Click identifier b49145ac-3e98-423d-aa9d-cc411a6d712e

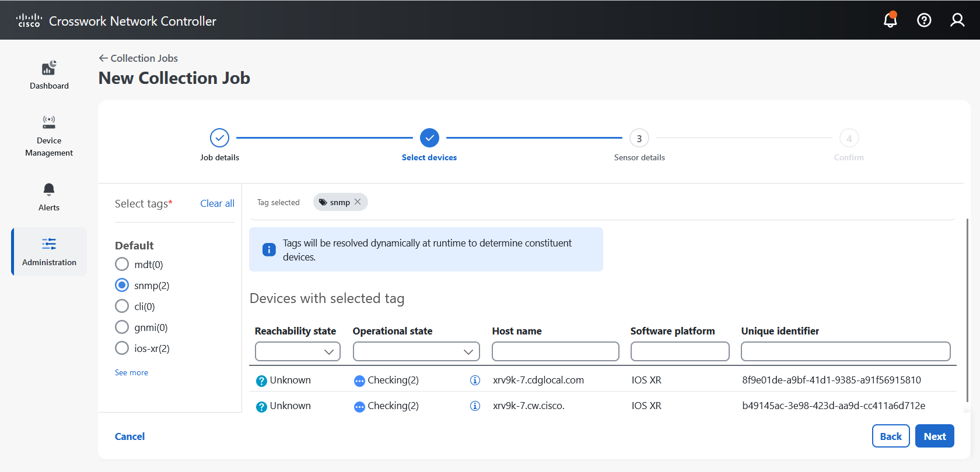834,406
